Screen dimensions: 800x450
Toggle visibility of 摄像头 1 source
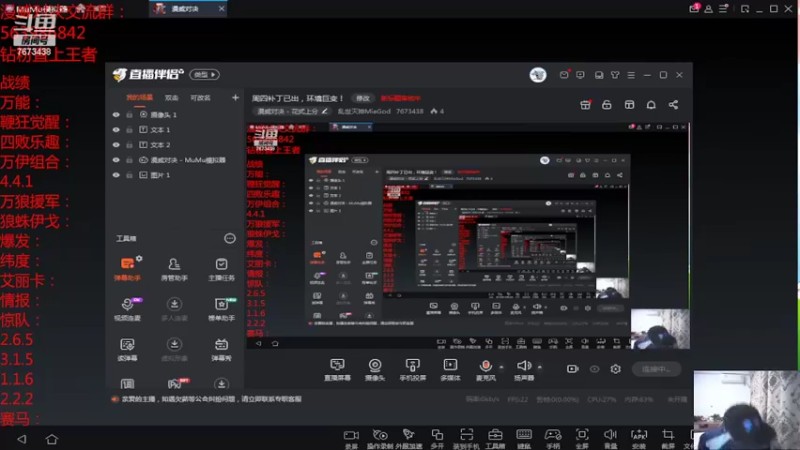(116, 115)
